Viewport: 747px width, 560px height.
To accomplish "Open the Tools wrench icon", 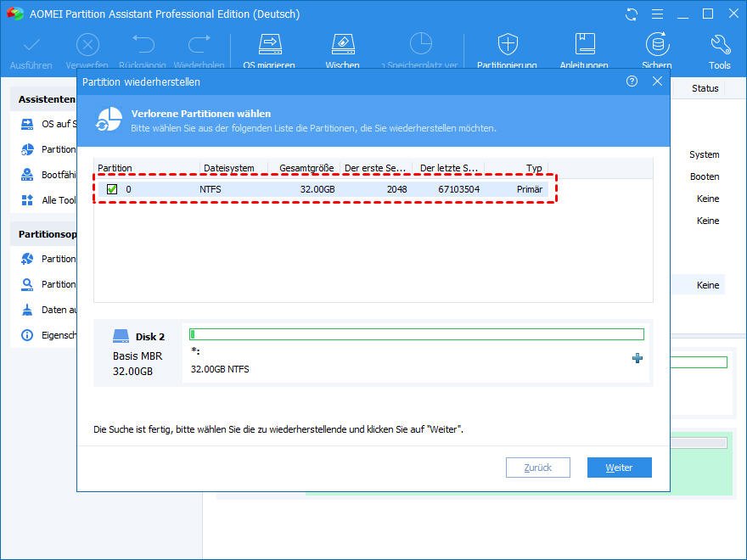I will pyautogui.click(x=720, y=45).
